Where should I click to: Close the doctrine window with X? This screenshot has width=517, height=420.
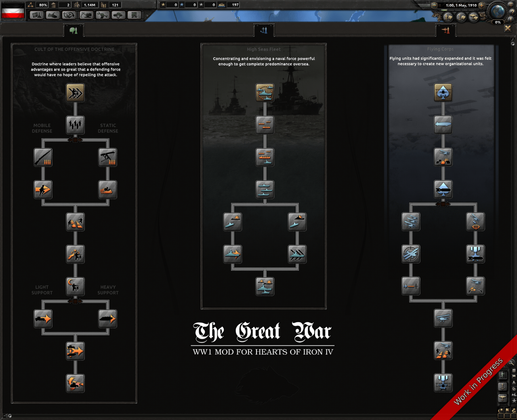click(508, 28)
